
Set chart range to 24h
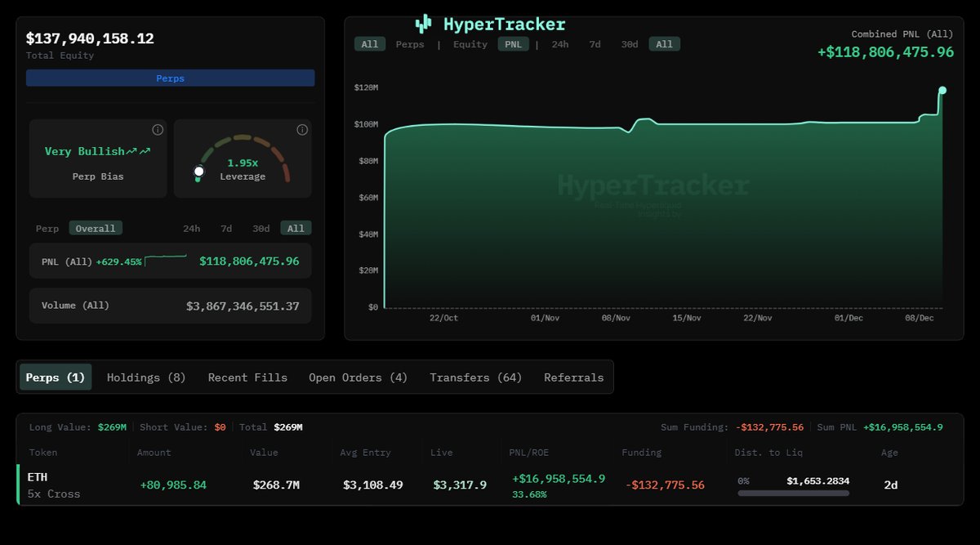[560, 44]
